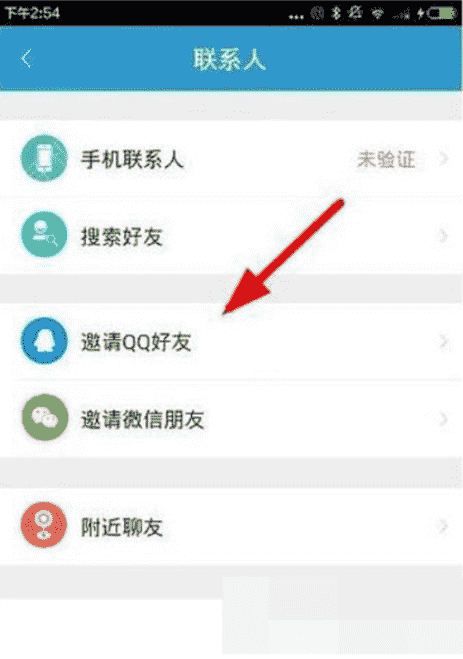The width and height of the screenshot is (463, 659).
Task: Select 邀请微信朋友 label
Action: (x=142, y=419)
